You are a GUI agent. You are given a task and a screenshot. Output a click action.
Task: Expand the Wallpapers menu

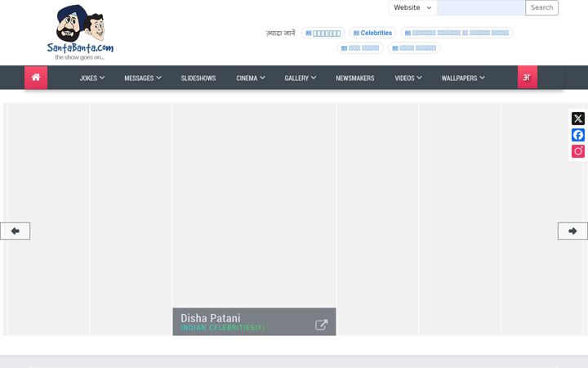(x=463, y=78)
